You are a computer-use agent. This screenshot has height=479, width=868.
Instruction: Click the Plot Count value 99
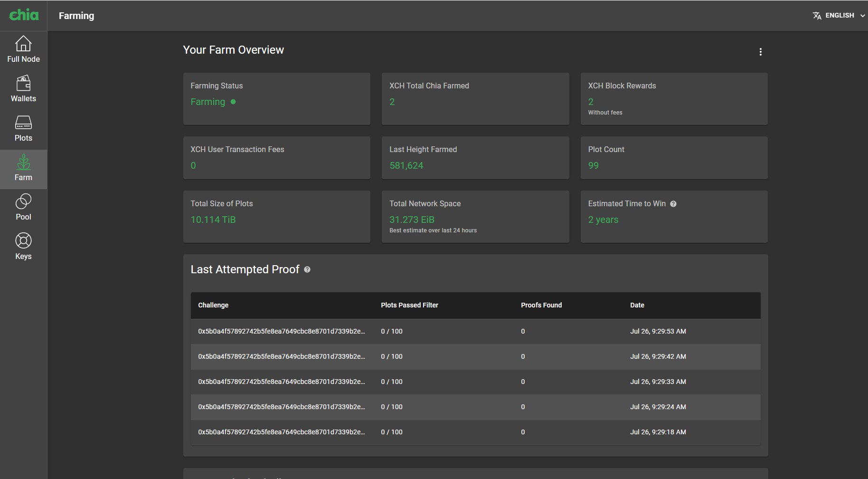[594, 165]
